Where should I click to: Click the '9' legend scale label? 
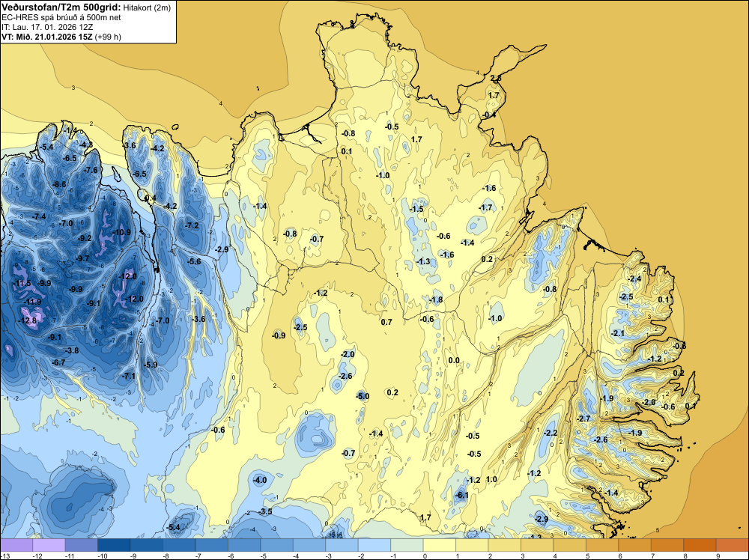(x=718, y=556)
